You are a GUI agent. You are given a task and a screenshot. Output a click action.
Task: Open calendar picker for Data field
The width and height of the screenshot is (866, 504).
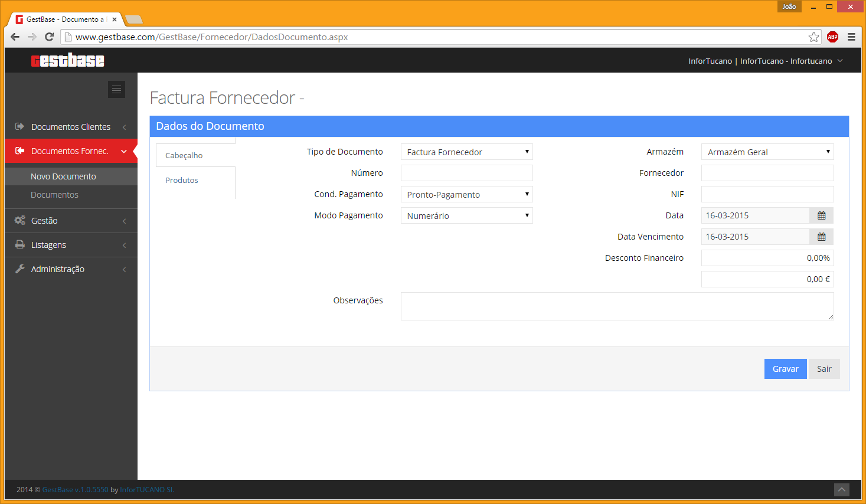pyautogui.click(x=821, y=215)
